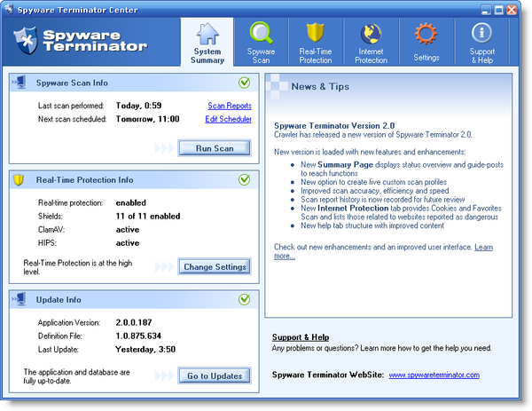Image resolution: width=532 pixels, height=411 pixels.
Task: Click the Real-Time Protection Info heading
Action: [84, 179]
